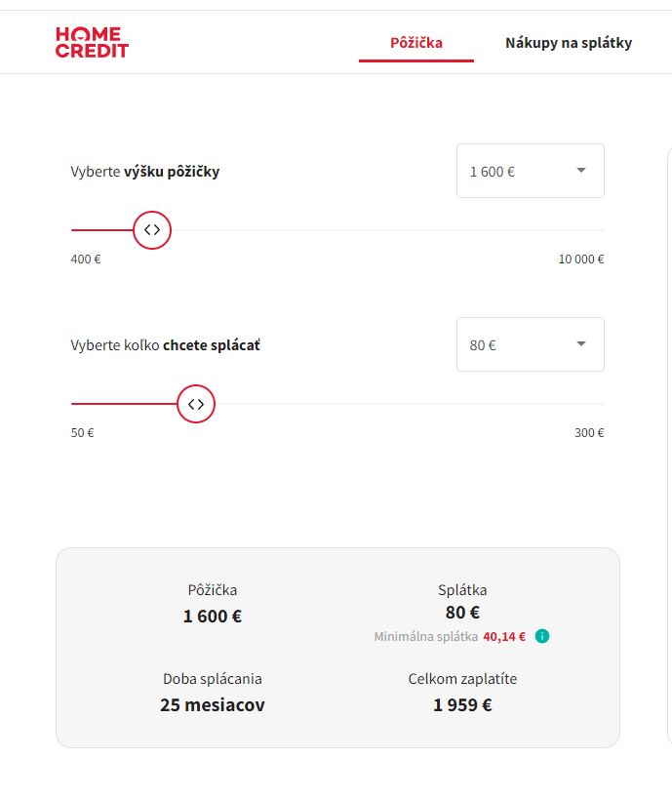This screenshot has height=798, width=672.
Task: Click the 25 mesiacov repayment period value
Action: coord(213,704)
